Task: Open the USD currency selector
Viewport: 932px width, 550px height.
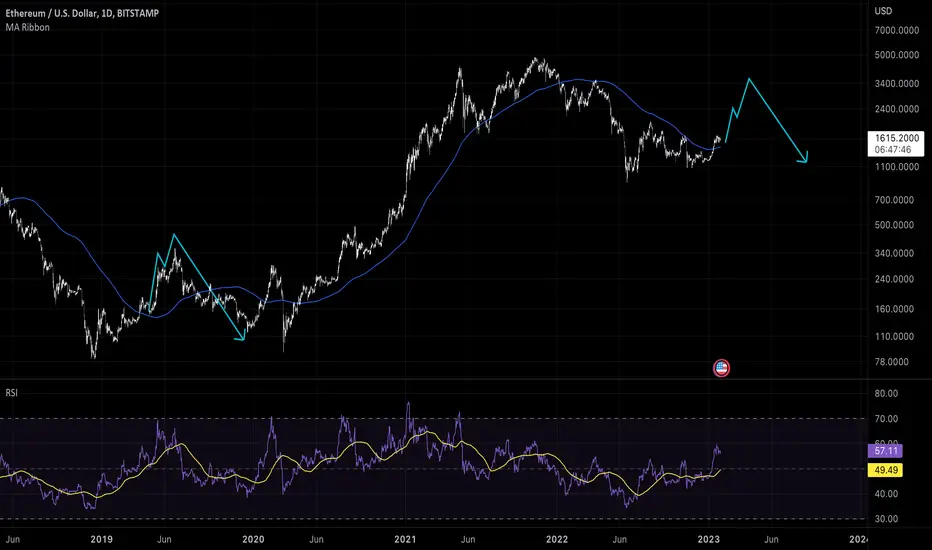Action: (x=883, y=11)
